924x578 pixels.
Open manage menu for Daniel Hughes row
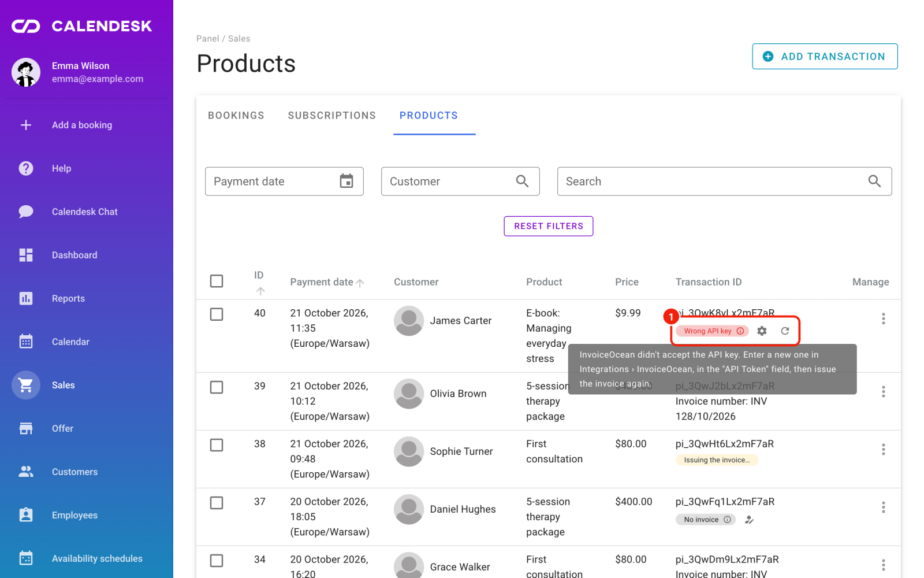point(883,507)
